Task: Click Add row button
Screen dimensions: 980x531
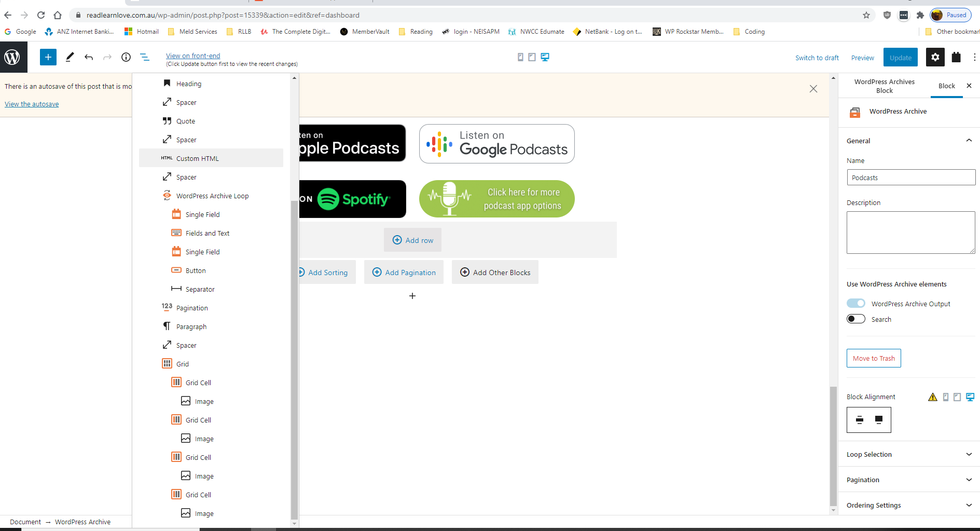Action: [413, 240]
